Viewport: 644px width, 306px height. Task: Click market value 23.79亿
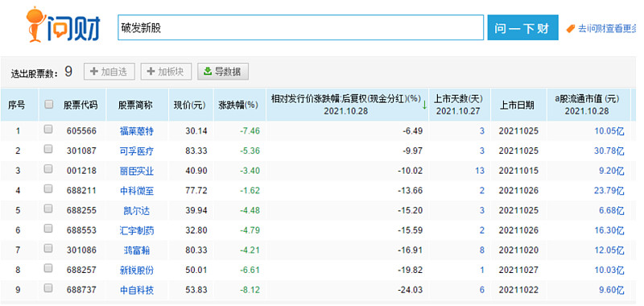pyautogui.click(x=609, y=191)
